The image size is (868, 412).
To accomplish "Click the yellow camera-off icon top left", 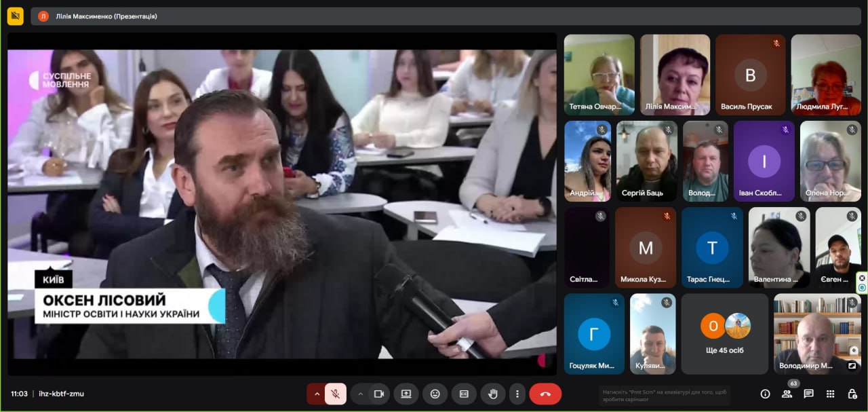I will click(15, 16).
